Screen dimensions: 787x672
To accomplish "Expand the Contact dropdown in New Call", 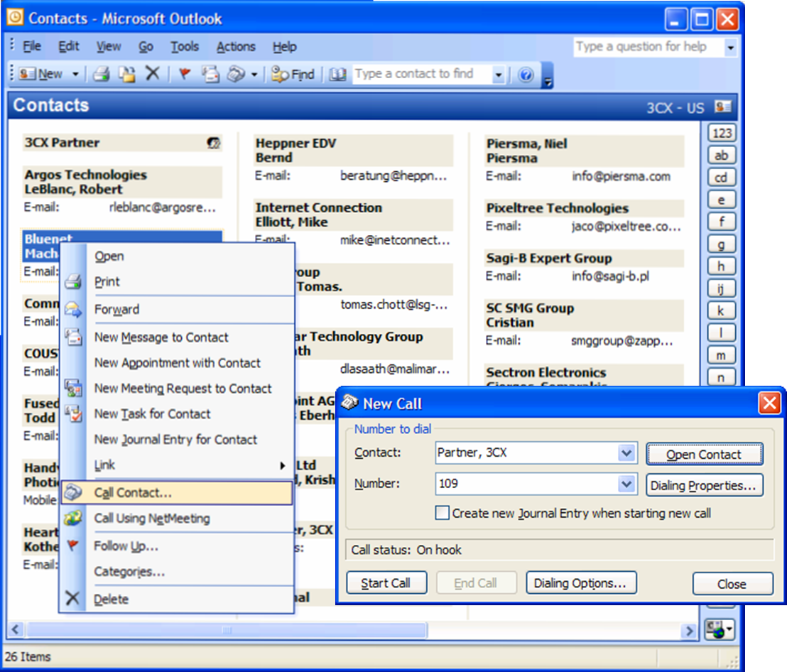I will tap(626, 453).
